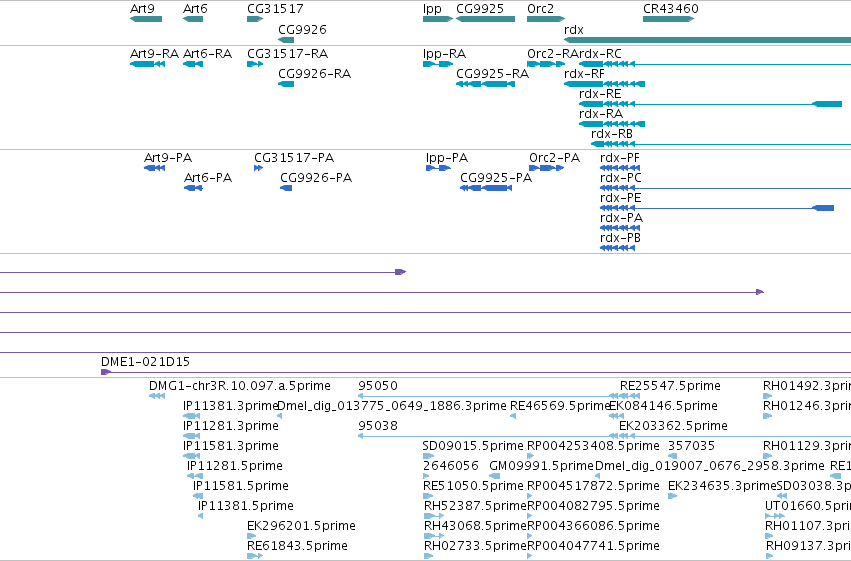The height and width of the screenshot is (561, 851).
Task: Click transcript rdx-RE
Action: 710,104
